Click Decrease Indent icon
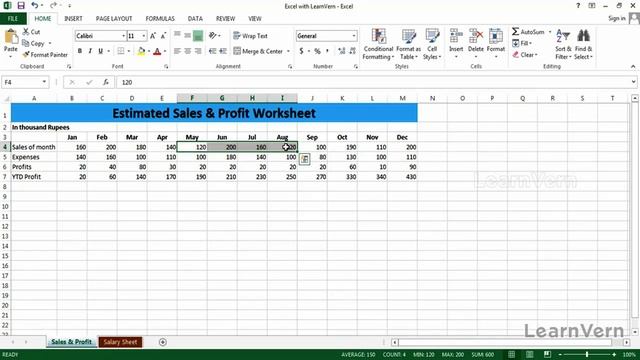The height and width of the screenshot is (360, 640). pos(212,51)
